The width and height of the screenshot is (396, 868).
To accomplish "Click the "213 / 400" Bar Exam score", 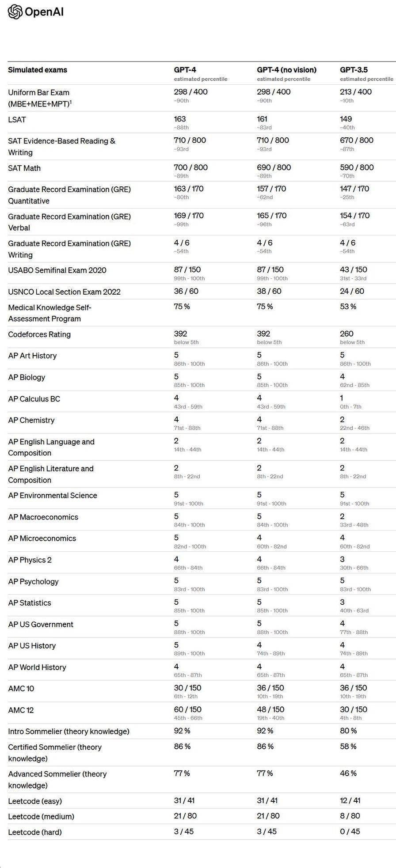I will tap(355, 92).
